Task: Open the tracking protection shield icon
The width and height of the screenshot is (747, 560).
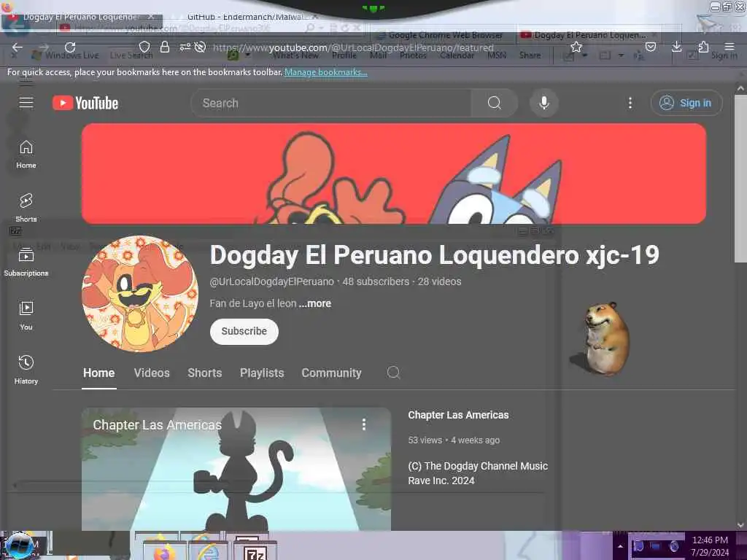Action: coord(144,47)
